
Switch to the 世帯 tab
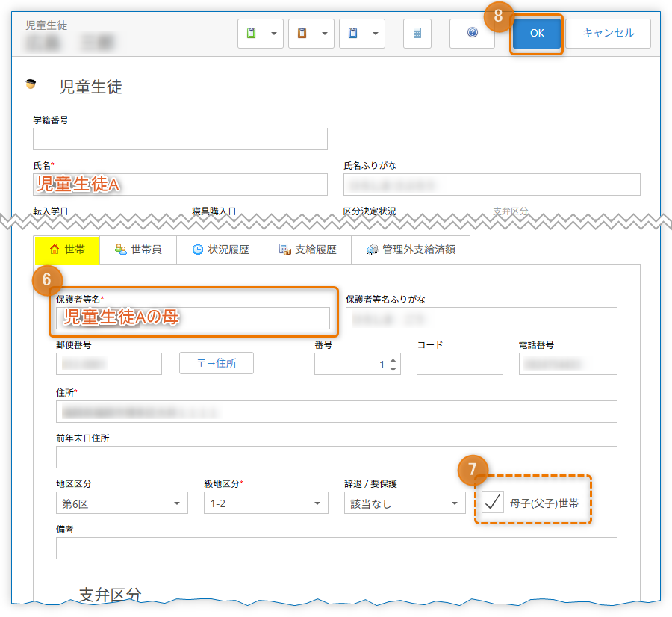(67, 249)
